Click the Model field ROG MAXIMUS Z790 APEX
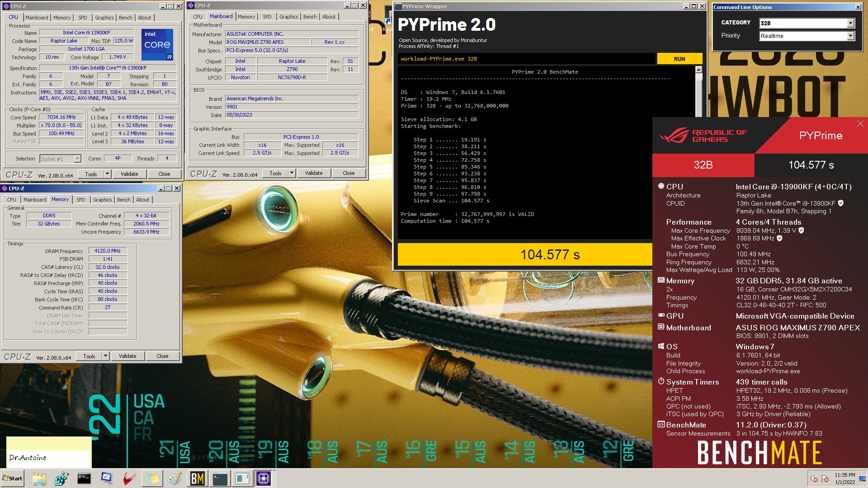The width and height of the screenshot is (868, 488). [x=268, y=42]
